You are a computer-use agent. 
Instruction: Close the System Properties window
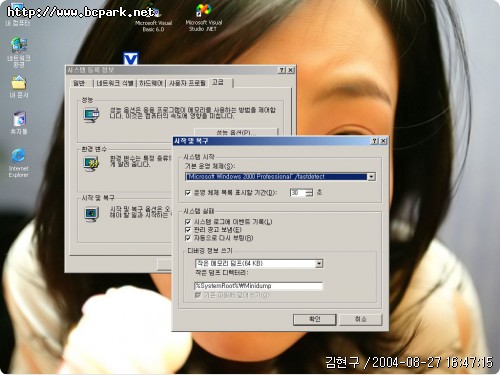(291, 70)
